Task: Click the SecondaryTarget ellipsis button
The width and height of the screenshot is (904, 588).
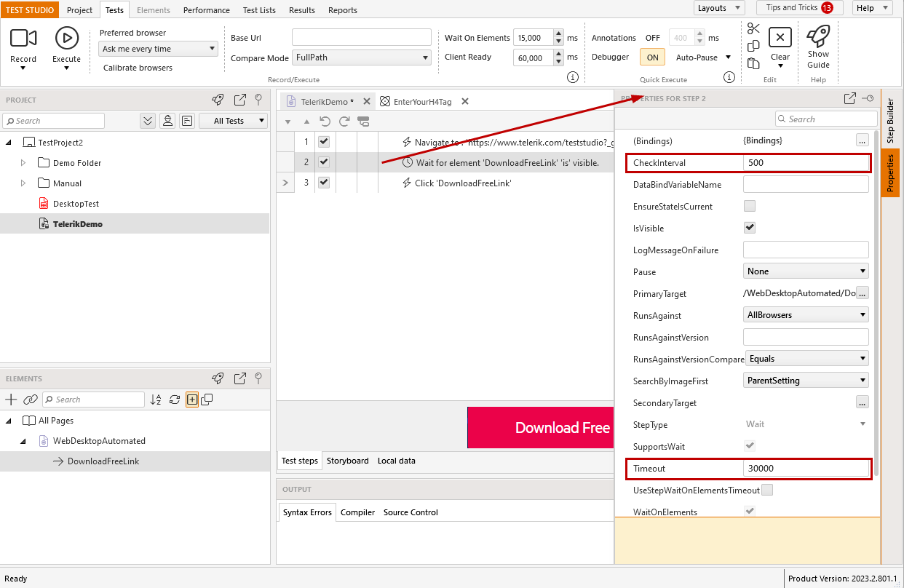Action: click(863, 402)
